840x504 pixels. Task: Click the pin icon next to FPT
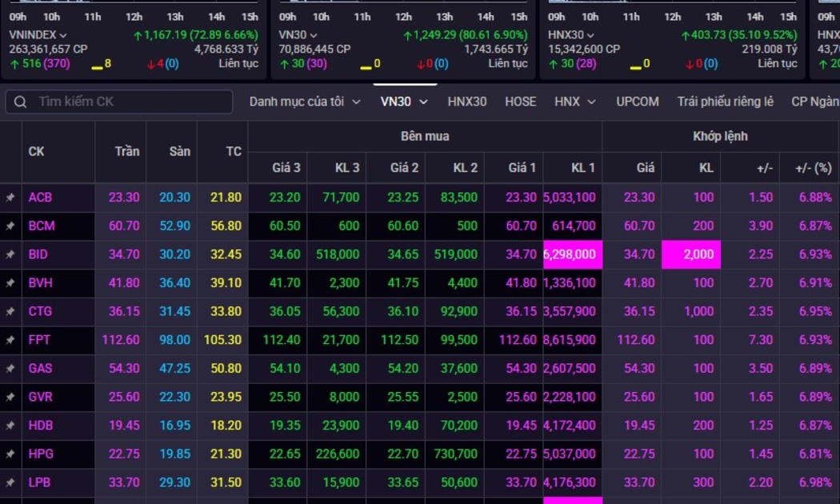coord(10,340)
